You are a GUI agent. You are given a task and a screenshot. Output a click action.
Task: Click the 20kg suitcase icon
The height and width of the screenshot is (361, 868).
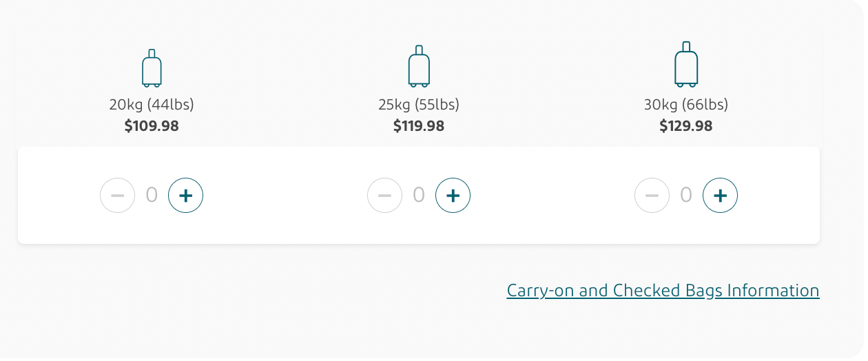click(x=152, y=69)
